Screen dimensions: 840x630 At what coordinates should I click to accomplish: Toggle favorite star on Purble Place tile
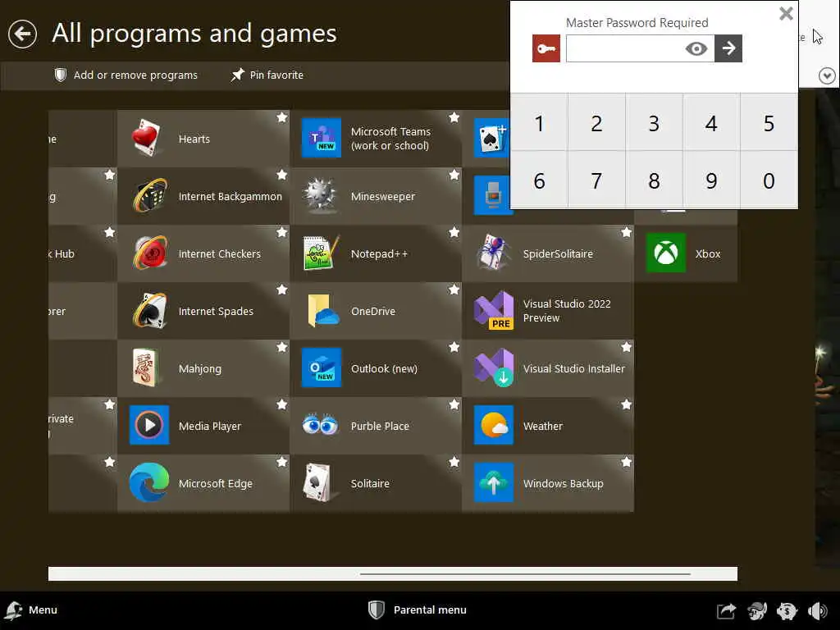tap(454, 404)
